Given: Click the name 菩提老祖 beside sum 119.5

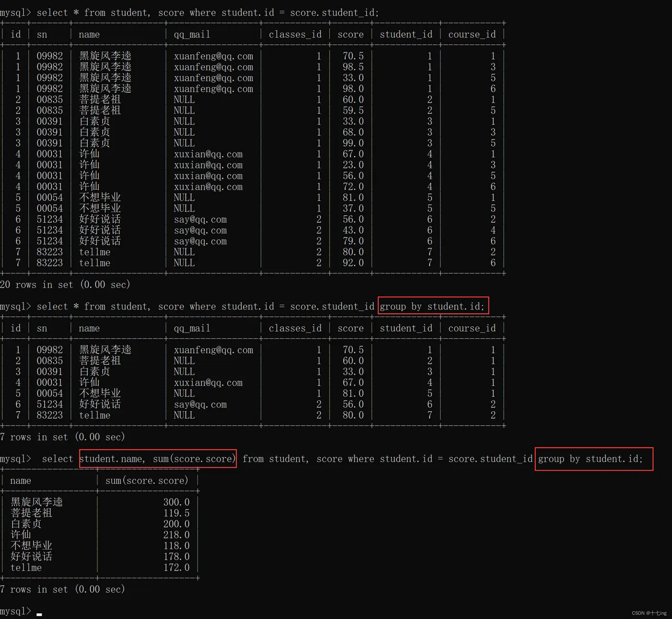Looking at the screenshot, I should [31, 513].
